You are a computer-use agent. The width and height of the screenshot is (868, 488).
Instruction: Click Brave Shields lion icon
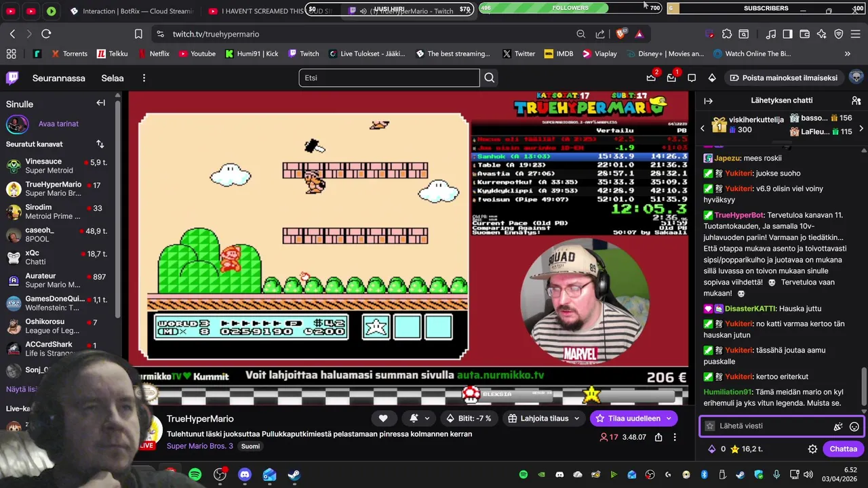coord(620,34)
